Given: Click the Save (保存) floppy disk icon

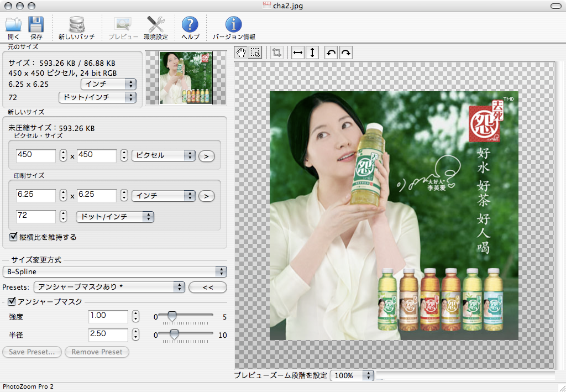Looking at the screenshot, I should [36, 24].
